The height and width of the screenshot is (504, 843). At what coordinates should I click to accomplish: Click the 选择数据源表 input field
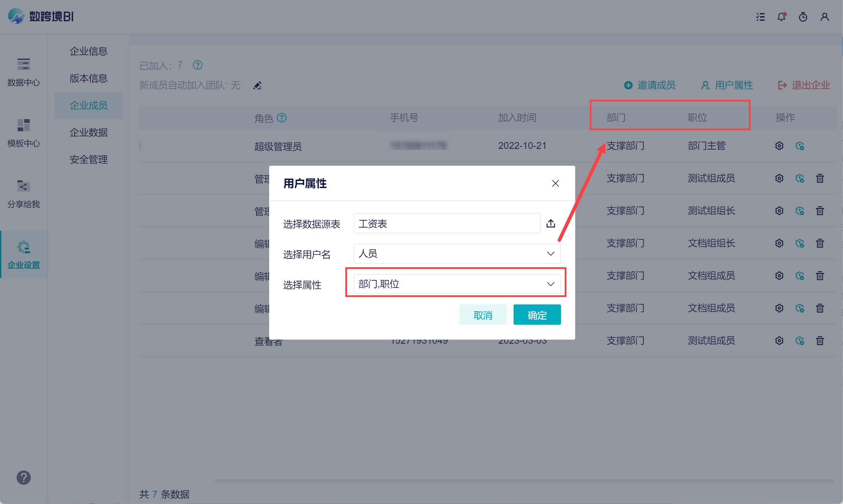(x=447, y=224)
